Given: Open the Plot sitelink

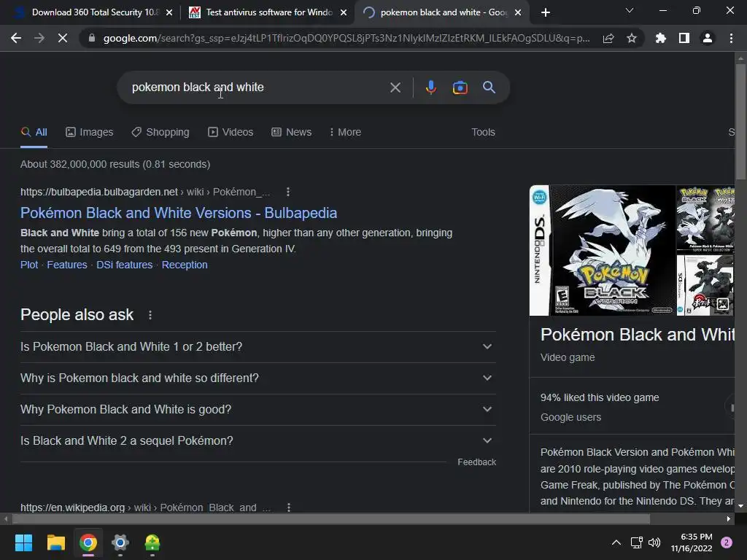Looking at the screenshot, I should pos(29,265).
